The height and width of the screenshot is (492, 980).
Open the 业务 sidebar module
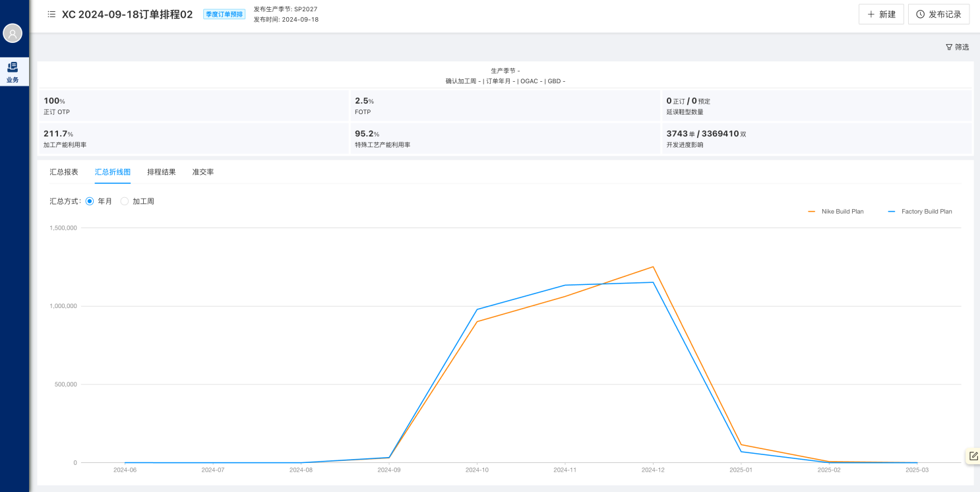tap(13, 72)
